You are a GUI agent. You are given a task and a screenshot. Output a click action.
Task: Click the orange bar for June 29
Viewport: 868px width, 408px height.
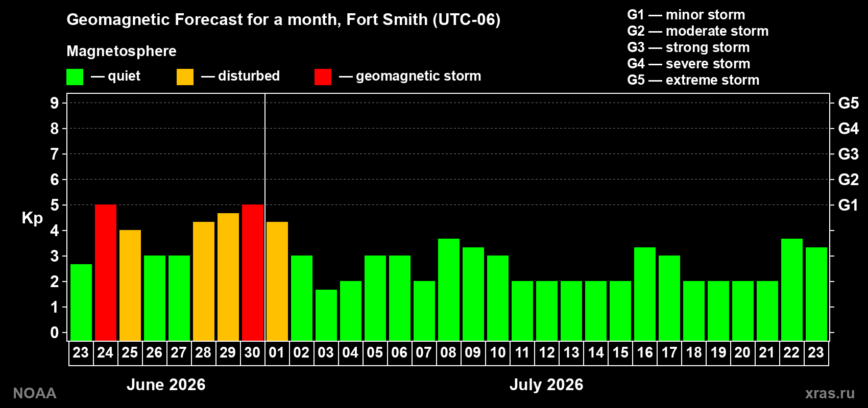pos(228,277)
